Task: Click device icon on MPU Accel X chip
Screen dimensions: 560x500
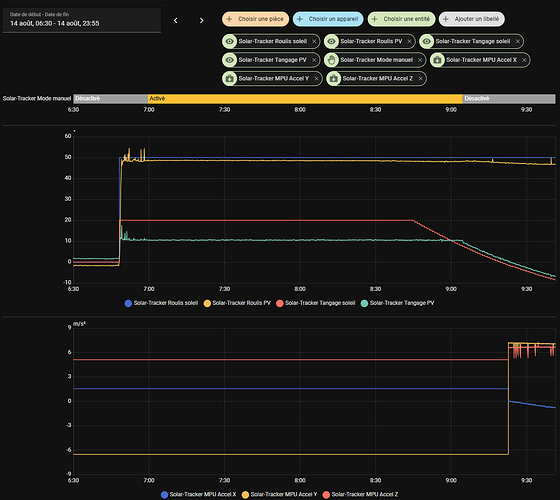Action: (x=437, y=60)
